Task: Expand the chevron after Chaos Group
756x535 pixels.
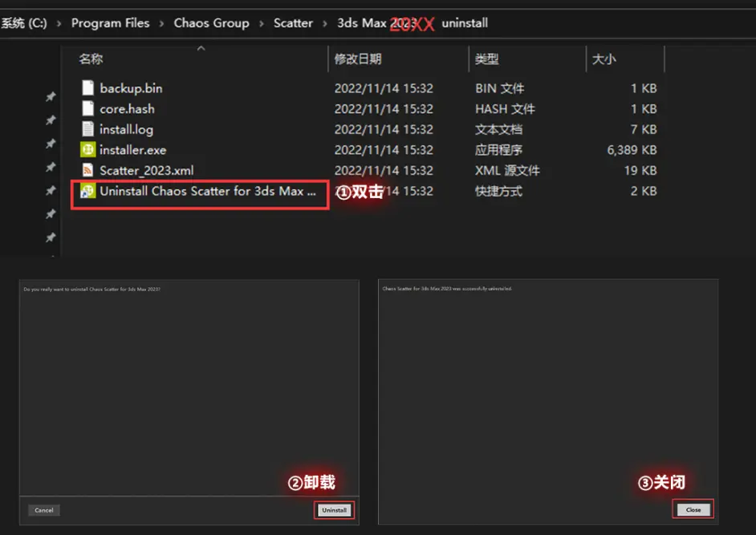Action: (x=262, y=23)
